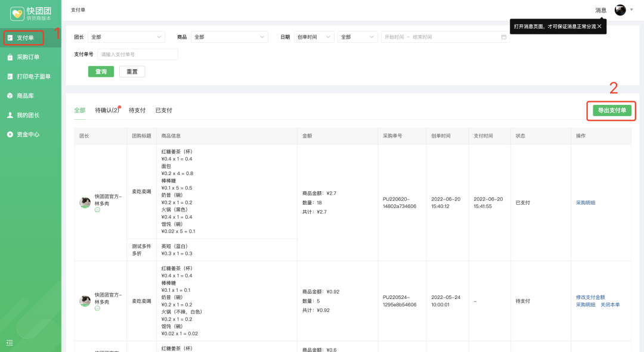The width and height of the screenshot is (644, 352).
Task: Go to 商品库 in the sidebar
Action: click(10, 95)
